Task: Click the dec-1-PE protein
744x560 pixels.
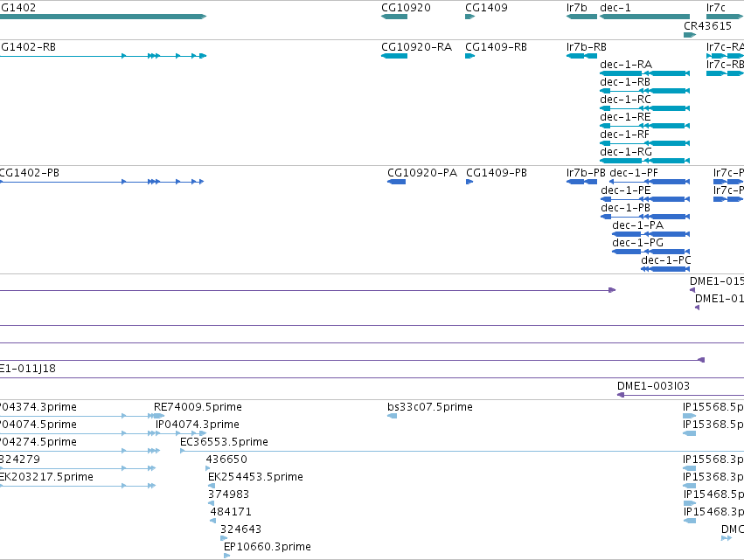Action: 645,199
